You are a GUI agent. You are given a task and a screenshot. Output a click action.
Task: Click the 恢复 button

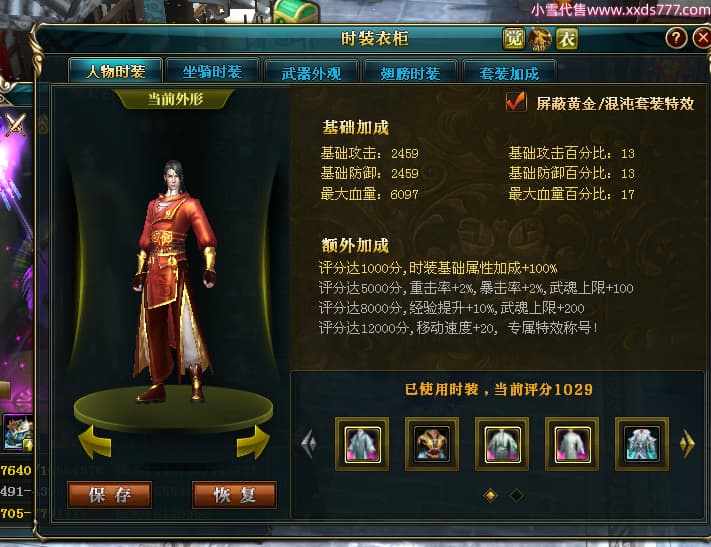click(234, 495)
